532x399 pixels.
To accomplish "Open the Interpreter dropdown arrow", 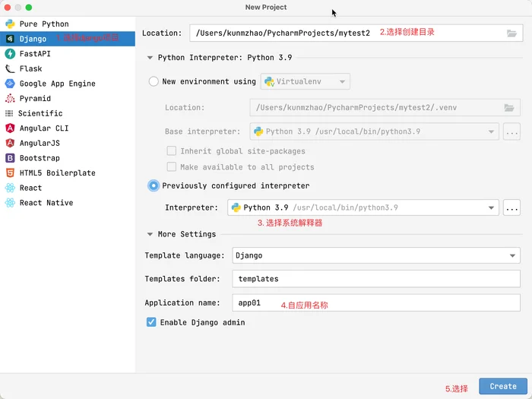I will click(x=491, y=207).
